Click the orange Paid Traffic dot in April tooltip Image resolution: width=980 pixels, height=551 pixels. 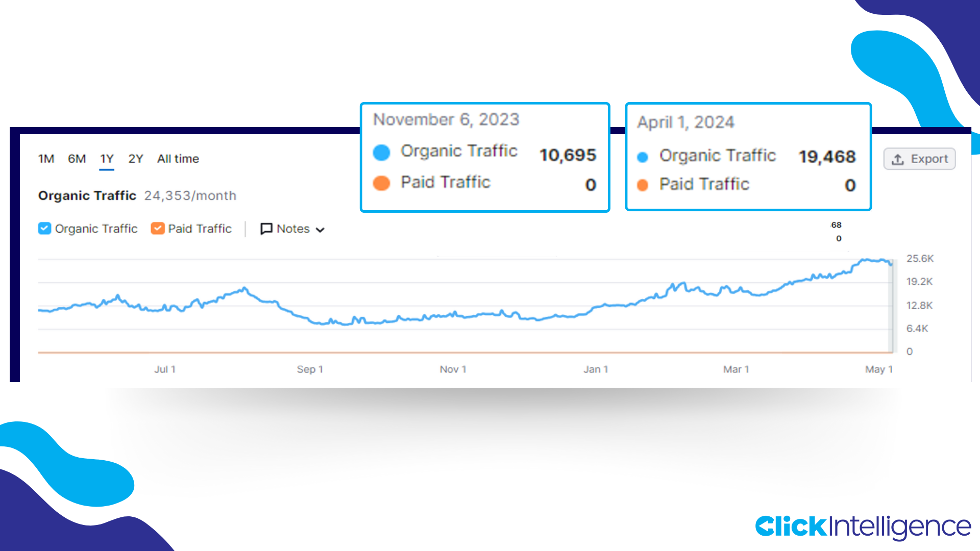point(642,185)
